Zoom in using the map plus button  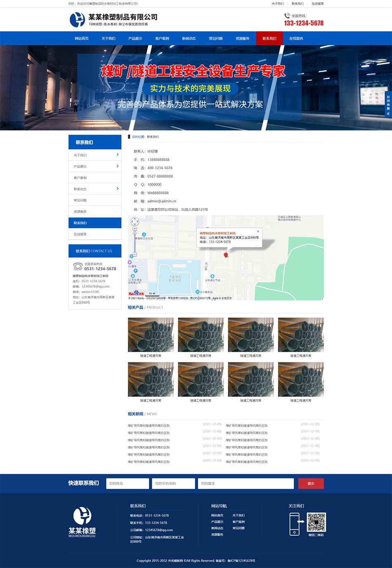135,228
